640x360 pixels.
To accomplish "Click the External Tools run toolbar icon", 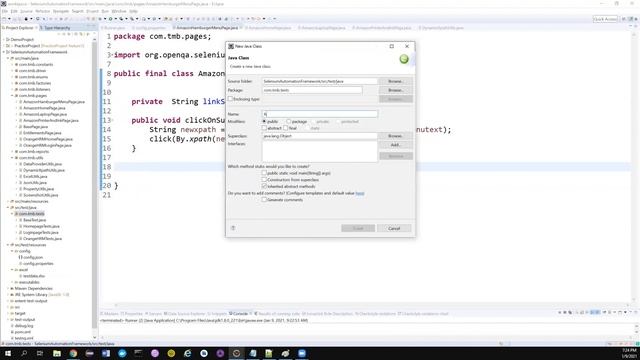I will (132, 19).
